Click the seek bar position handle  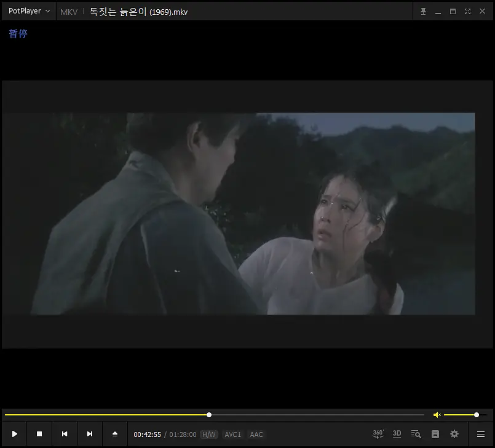point(209,415)
